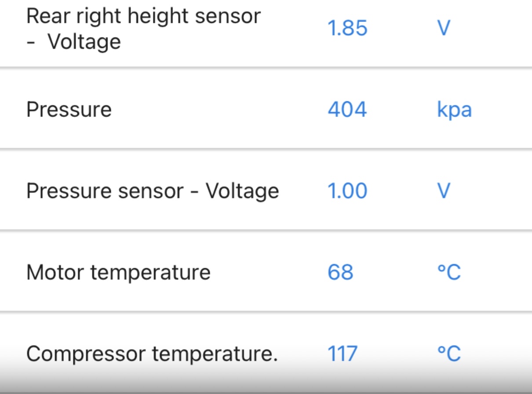The image size is (532, 394).
Task: Click the °C unit beside 68
Action: click(449, 272)
